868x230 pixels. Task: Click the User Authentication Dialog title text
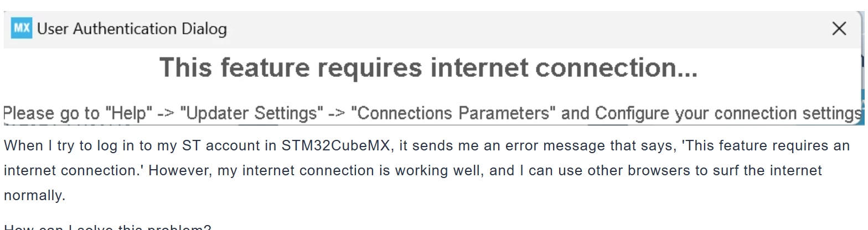(x=132, y=29)
